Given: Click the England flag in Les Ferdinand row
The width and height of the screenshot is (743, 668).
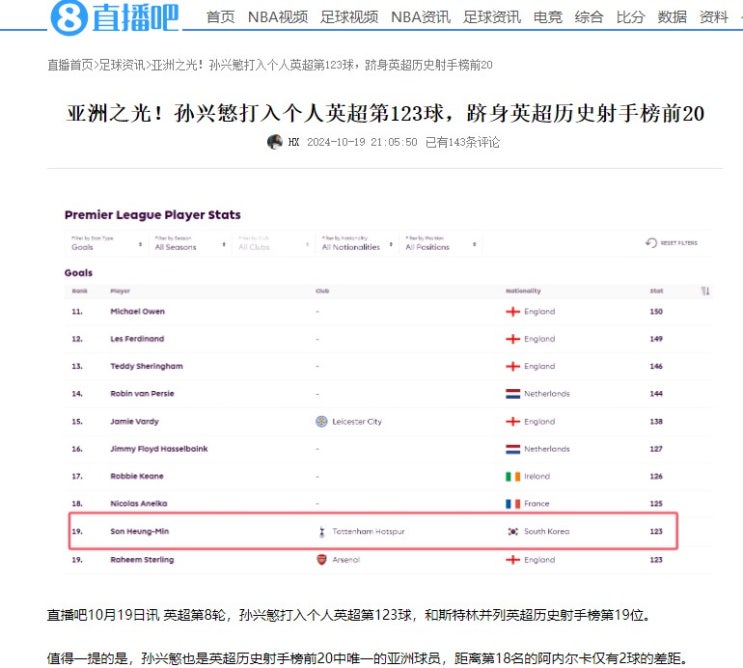Looking at the screenshot, I should 513,339.
